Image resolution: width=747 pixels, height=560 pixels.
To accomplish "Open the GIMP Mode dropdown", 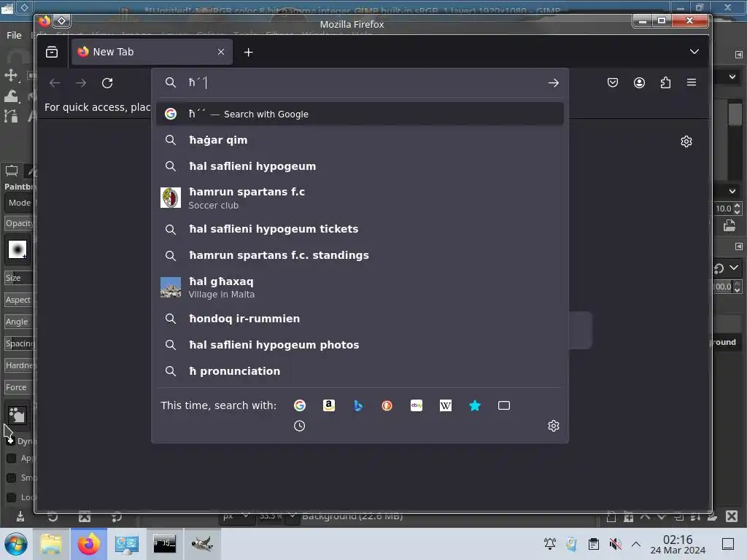I will pyautogui.click(x=20, y=203).
